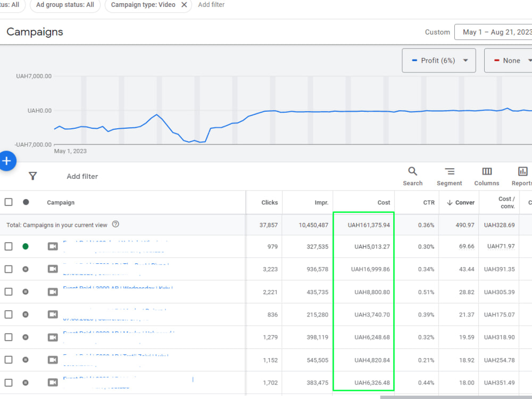Click paused status icon of 836-clicks campaign
The image size is (532, 399).
pyautogui.click(x=26, y=314)
